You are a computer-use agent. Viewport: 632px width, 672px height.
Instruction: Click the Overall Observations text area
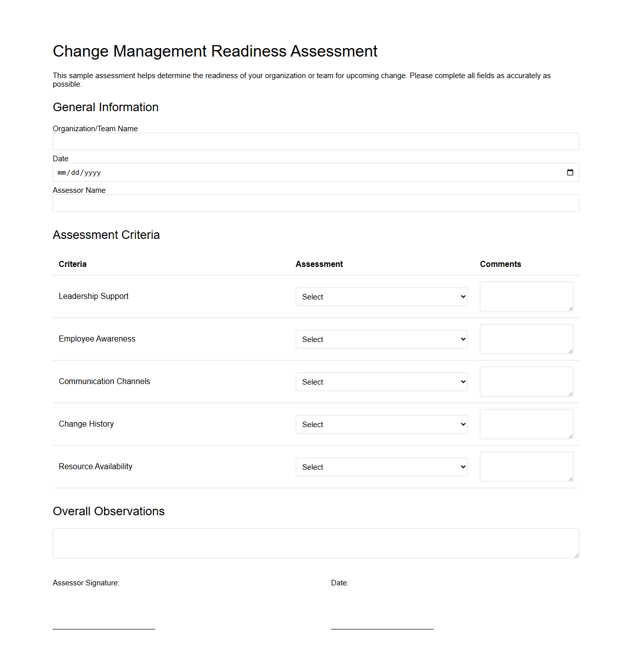(x=316, y=543)
